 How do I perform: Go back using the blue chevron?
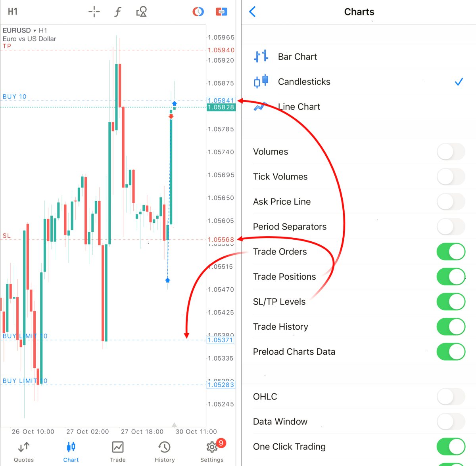[x=252, y=11]
